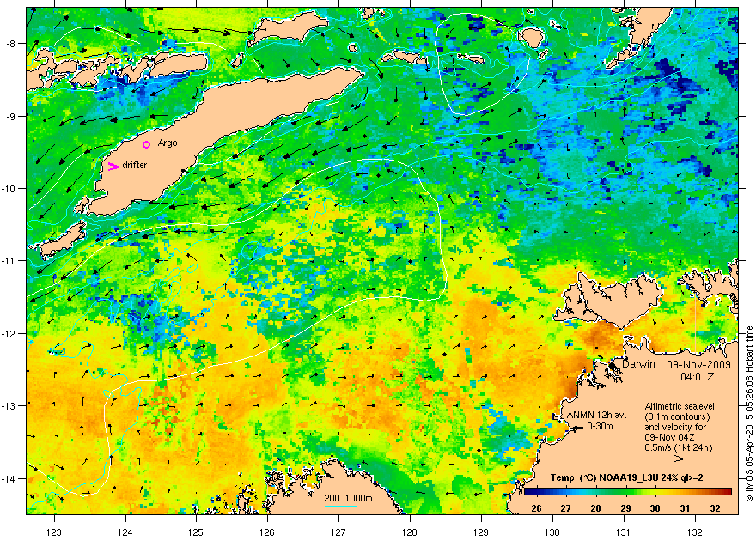Click the latitude '-10' axis label

click(x=10, y=188)
